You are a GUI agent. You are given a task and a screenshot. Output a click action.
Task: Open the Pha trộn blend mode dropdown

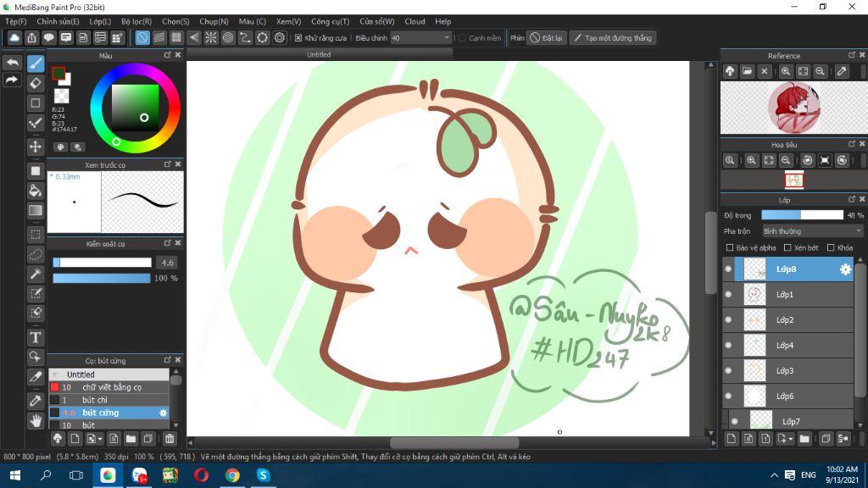click(812, 231)
